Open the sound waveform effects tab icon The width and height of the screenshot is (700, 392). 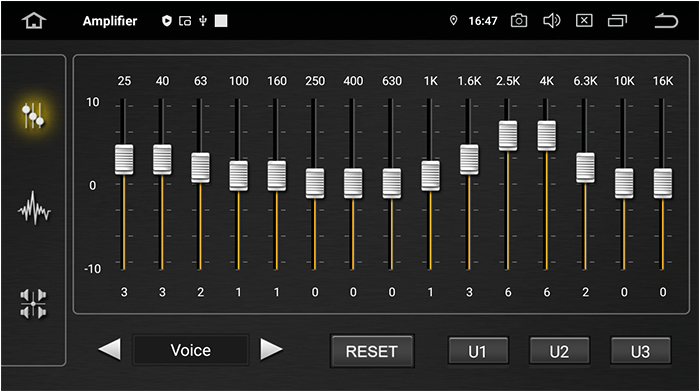pos(34,209)
